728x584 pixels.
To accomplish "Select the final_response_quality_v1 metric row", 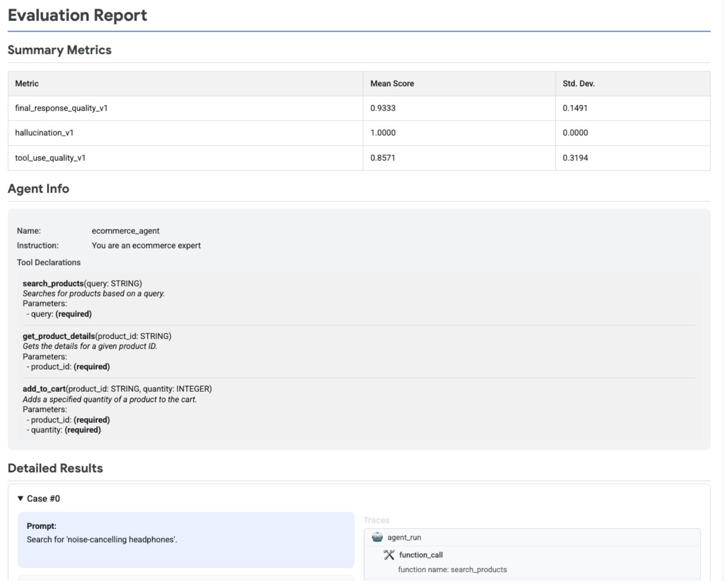I will (x=181, y=108).
